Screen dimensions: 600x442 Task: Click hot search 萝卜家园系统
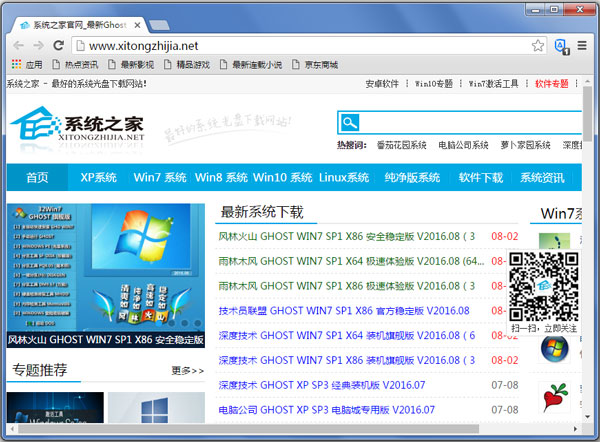[525, 145]
